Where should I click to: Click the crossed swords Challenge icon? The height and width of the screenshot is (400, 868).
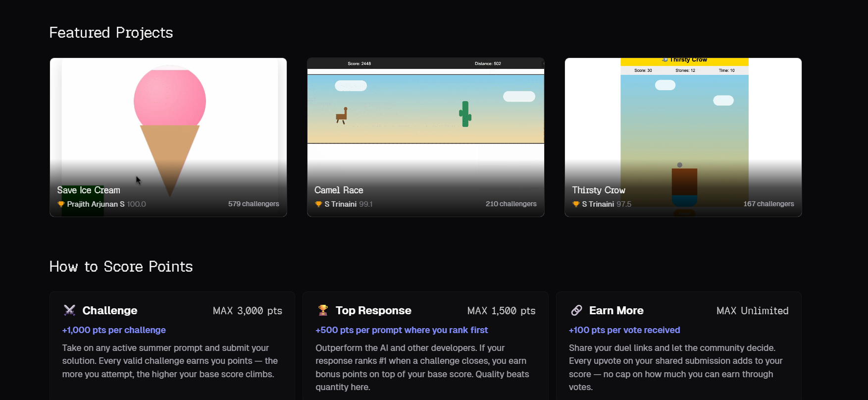tap(69, 310)
